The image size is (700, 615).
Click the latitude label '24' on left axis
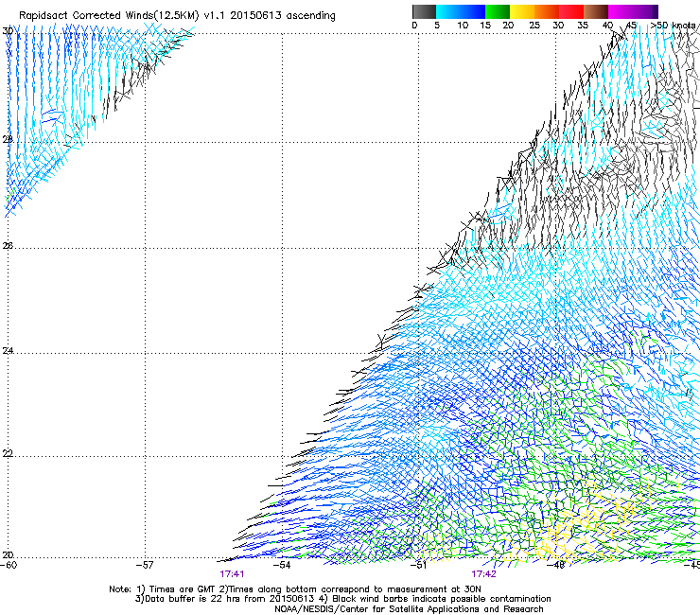click(x=8, y=351)
